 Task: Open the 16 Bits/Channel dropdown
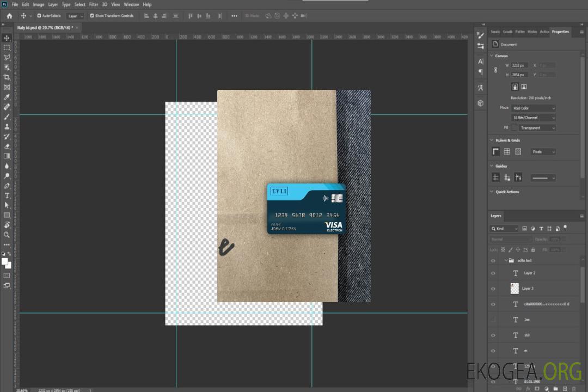tap(533, 118)
